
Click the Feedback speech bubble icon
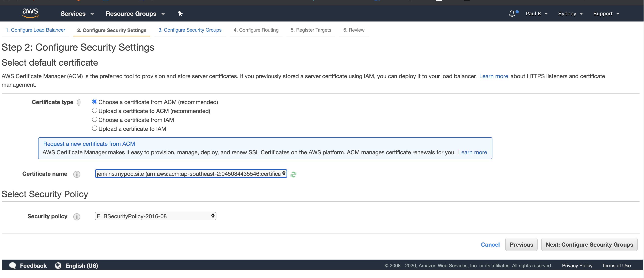13,265
